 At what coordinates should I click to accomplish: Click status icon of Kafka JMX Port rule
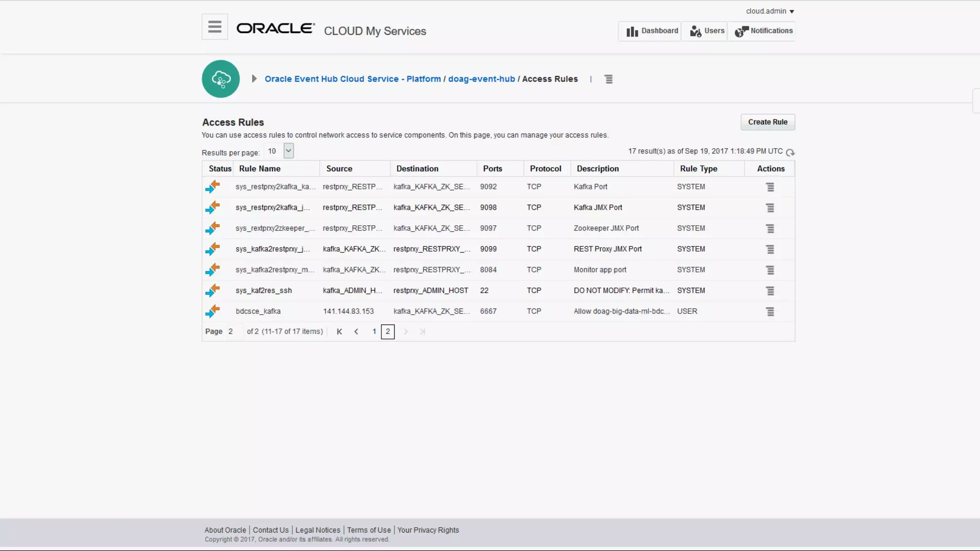tap(212, 207)
